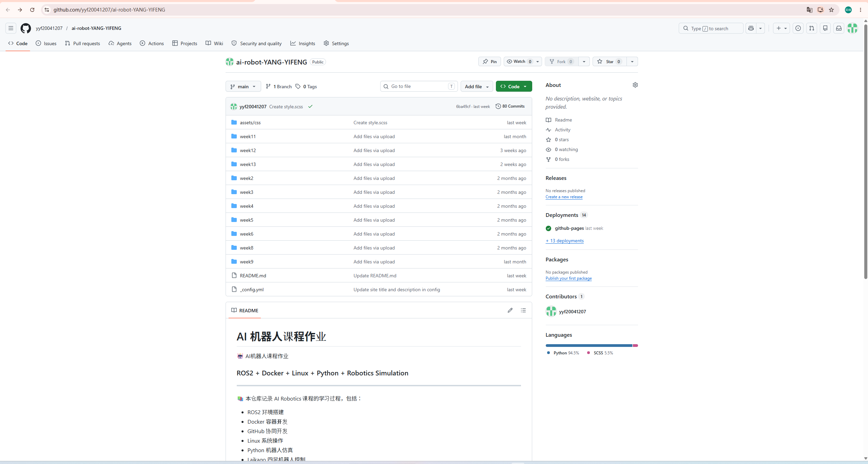Open the Projects tab
Viewport: 868px width, 464px height.
[185, 43]
